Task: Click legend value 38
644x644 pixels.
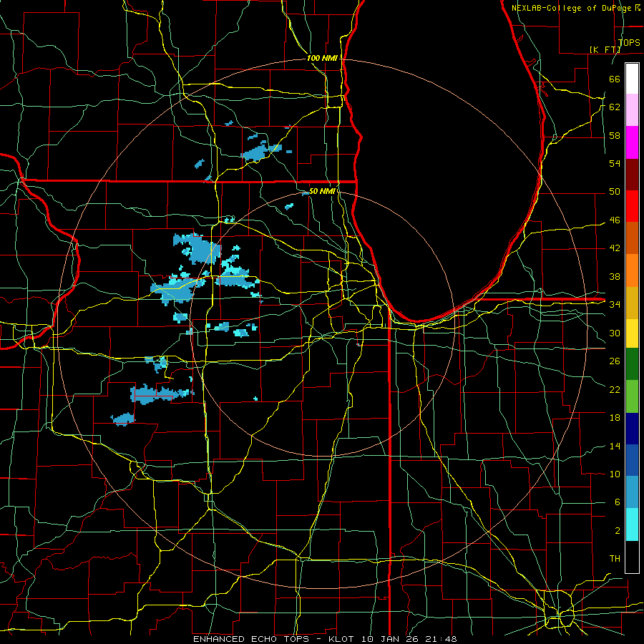Action: 615,276
